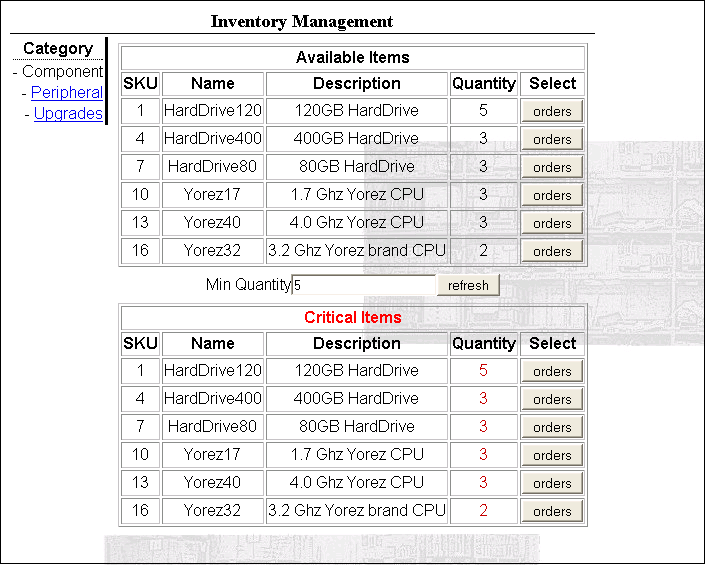Click 1.7 Ghz Yorez CPU in Critical Items
This screenshot has height=565, width=705.
tap(357, 454)
